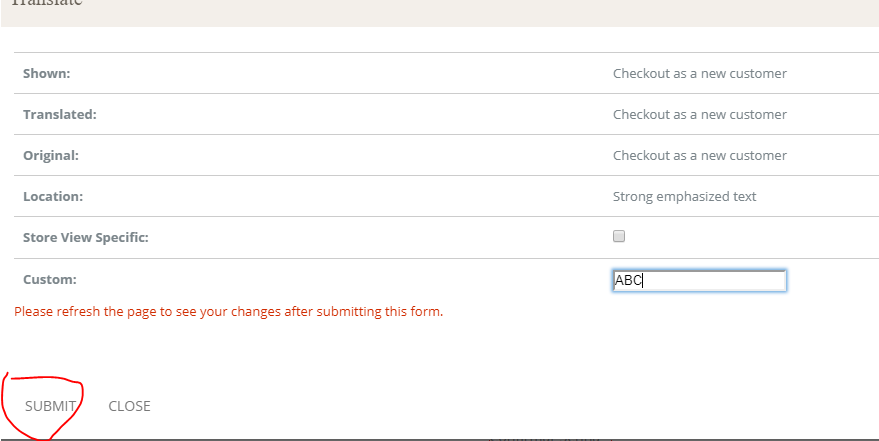Screen dimensions: 879x441
Task: Click the Strong emphasized text value
Action: pyautogui.click(x=684, y=197)
